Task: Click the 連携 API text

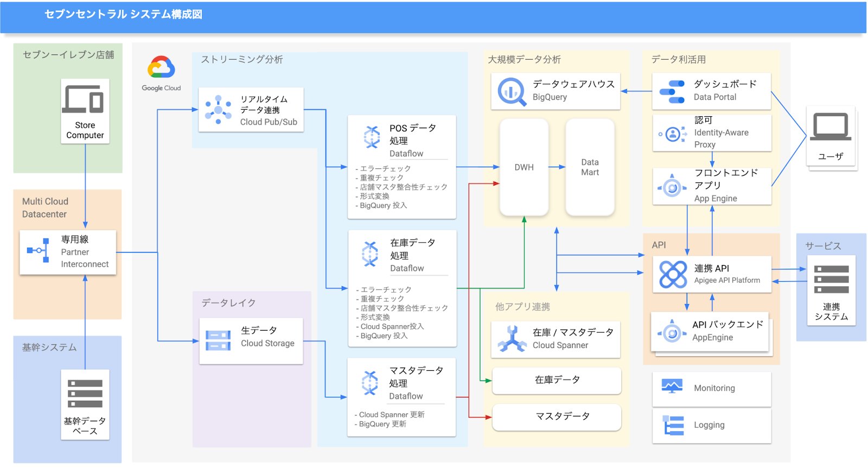Action: tap(712, 269)
